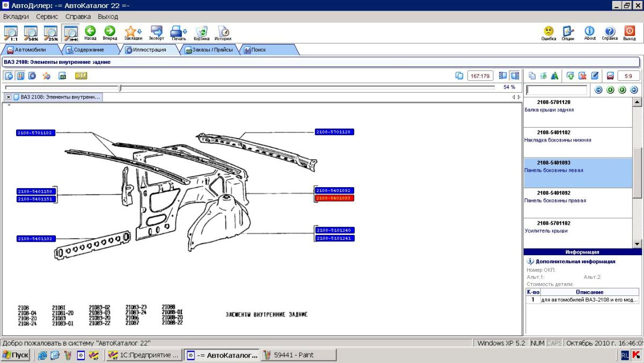Screen dimensions: 644x363
Task: Set zoom to 1:1 scale
Action: (11, 33)
